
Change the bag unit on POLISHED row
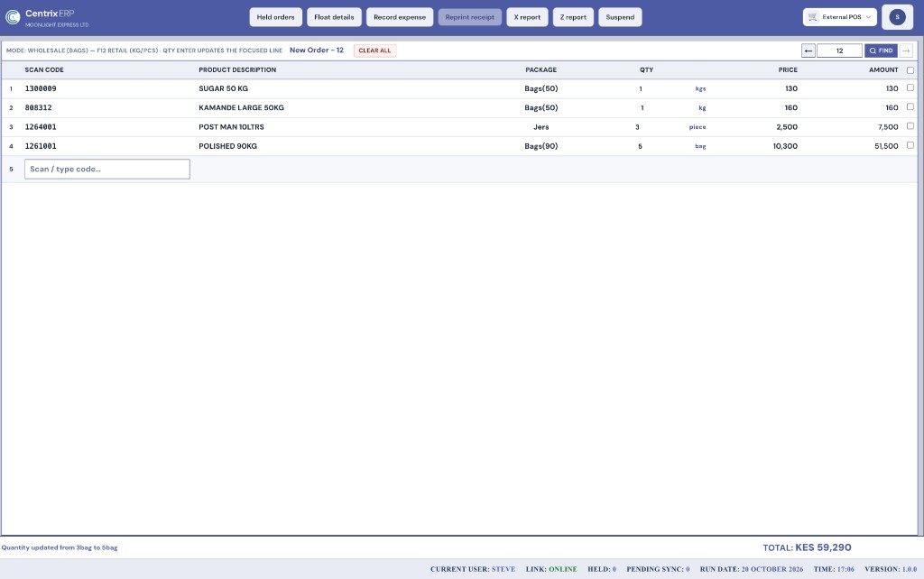(700, 146)
